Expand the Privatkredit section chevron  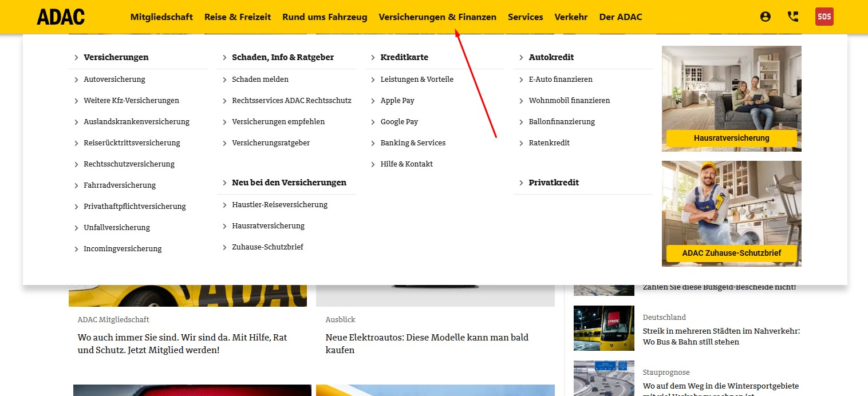(522, 183)
